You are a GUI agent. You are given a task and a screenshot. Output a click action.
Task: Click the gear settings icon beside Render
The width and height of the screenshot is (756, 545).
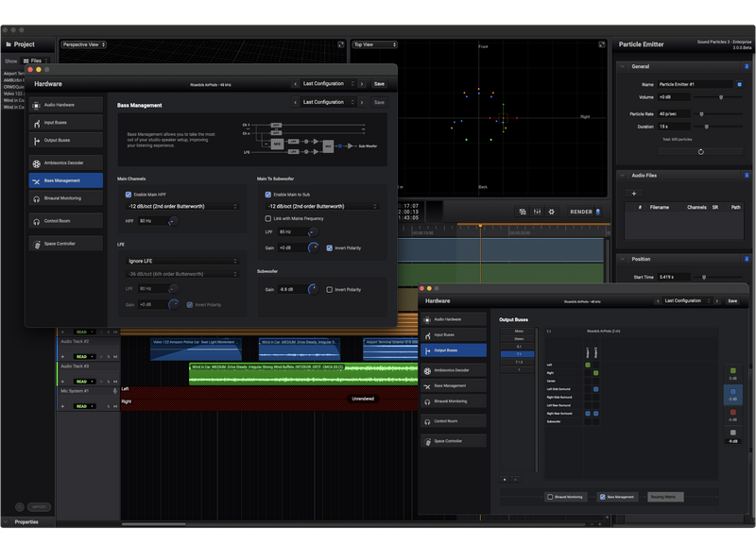(554, 212)
